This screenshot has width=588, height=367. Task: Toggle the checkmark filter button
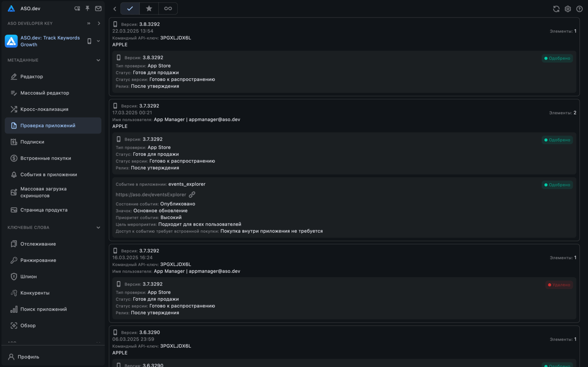[x=130, y=9]
